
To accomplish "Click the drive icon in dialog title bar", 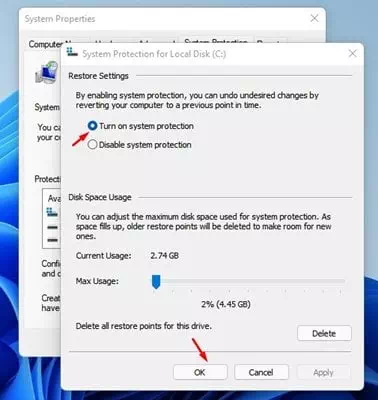I will 72,52.
